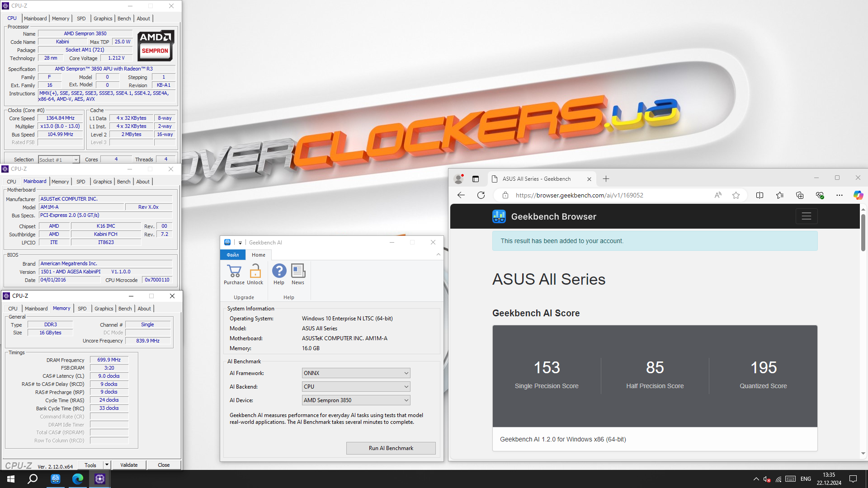Open the tab actions menu icon

click(476, 179)
